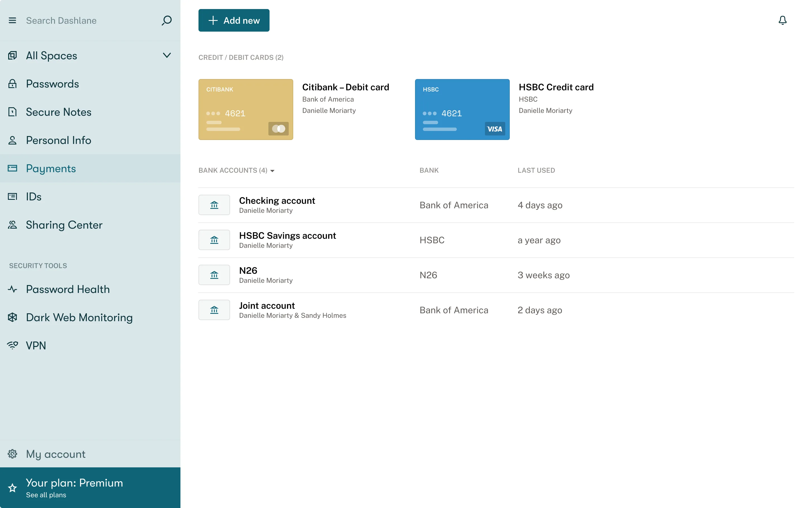This screenshot has width=812, height=508.
Task: Click HSBC bank cell in Savings row
Action: [432, 240]
